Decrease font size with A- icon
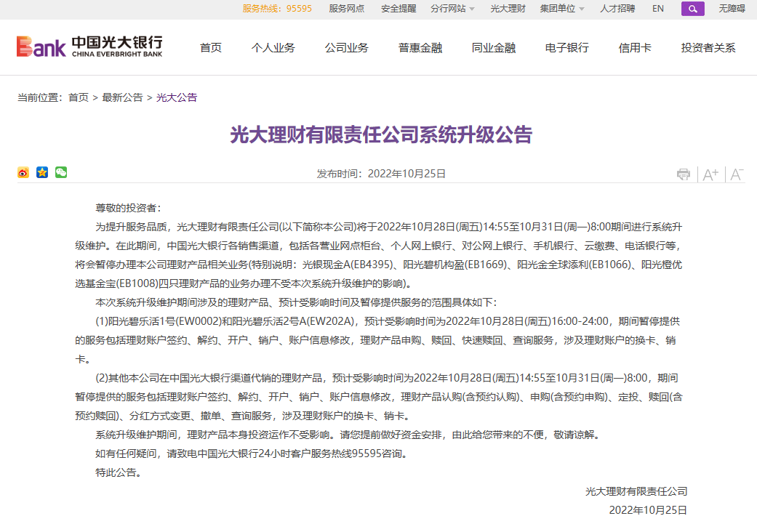 click(736, 174)
